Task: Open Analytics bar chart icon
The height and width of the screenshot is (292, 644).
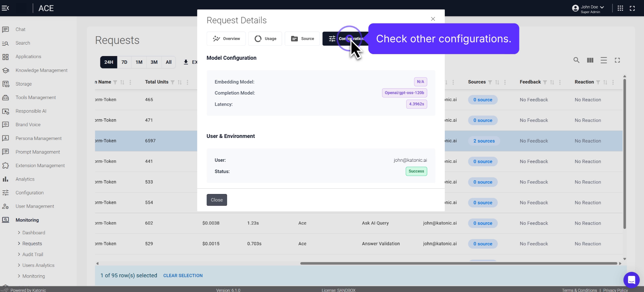Action: pyautogui.click(x=5, y=179)
